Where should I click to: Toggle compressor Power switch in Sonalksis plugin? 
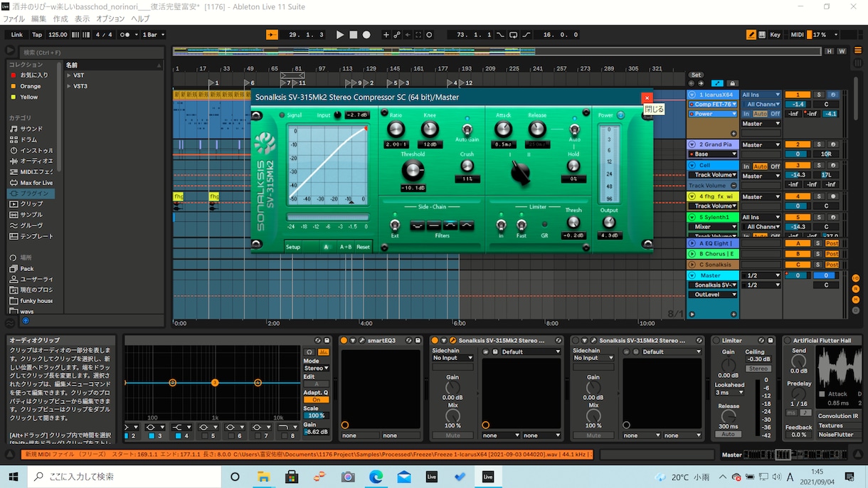(x=620, y=115)
